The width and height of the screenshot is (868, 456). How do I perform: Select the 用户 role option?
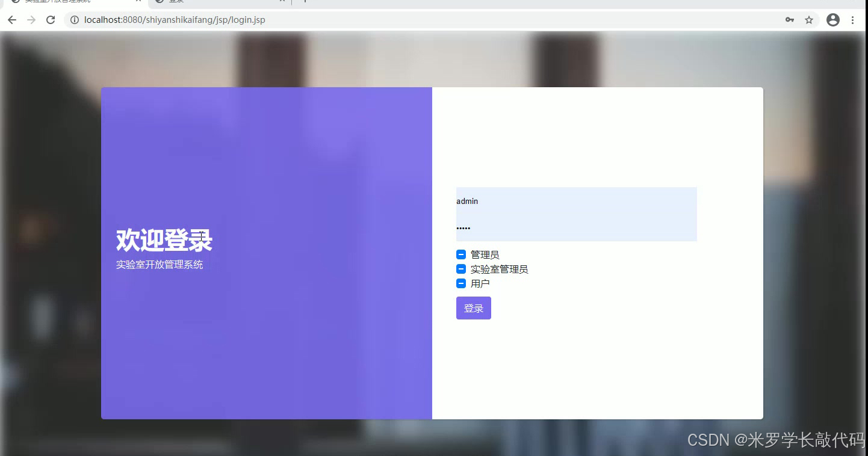tap(480, 283)
